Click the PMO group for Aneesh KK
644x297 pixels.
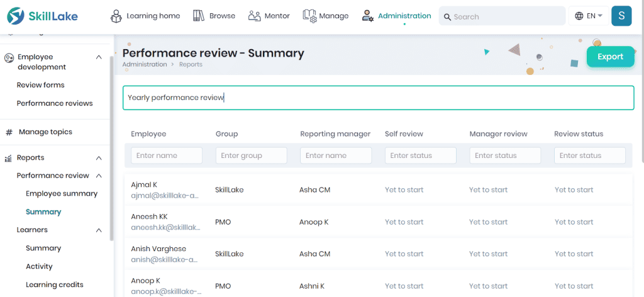coord(223,222)
